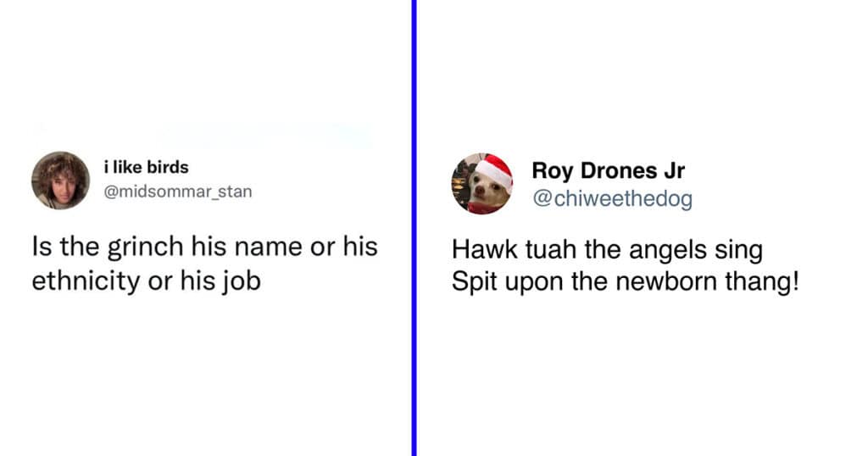Click the blue vertical divider line
The image size is (868, 456).
414,228
